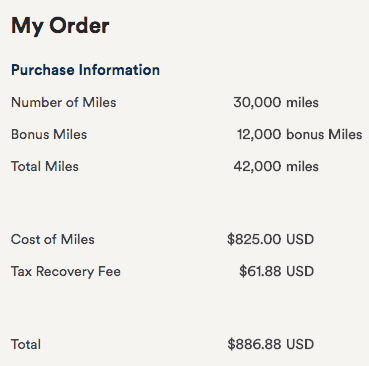
Task: Click the Cost of Miles label
Action: [x=53, y=239]
